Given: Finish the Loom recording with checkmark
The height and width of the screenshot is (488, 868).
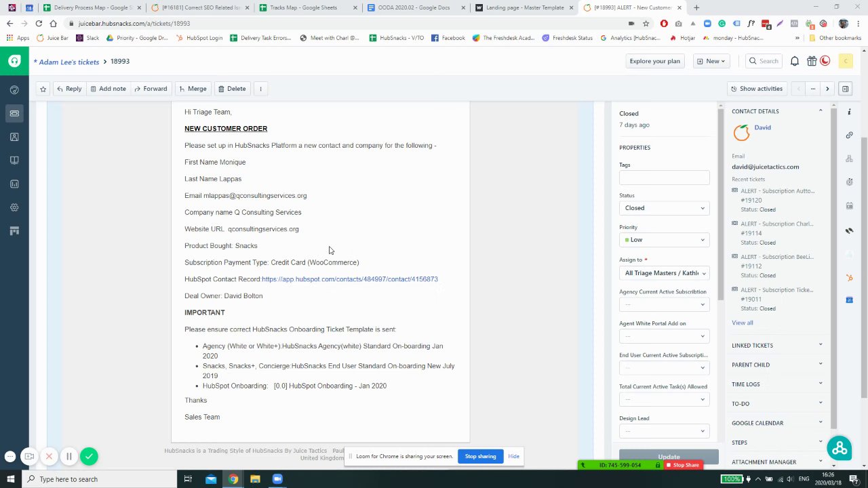Looking at the screenshot, I should [89, 456].
